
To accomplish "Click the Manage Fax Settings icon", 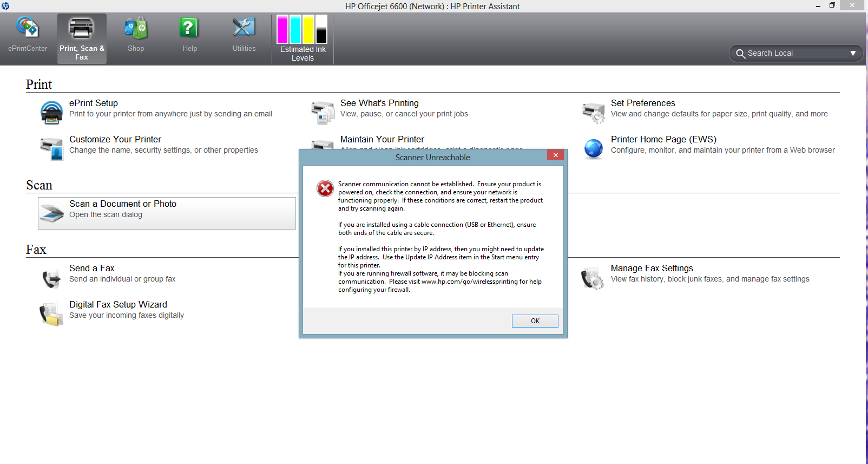I will (x=593, y=278).
